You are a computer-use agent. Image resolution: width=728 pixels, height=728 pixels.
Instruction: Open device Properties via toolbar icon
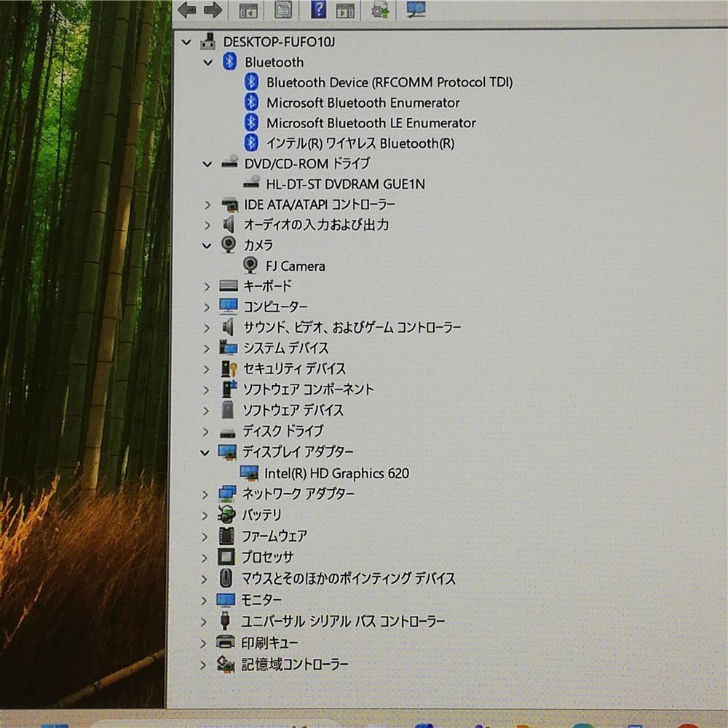click(x=283, y=9)
